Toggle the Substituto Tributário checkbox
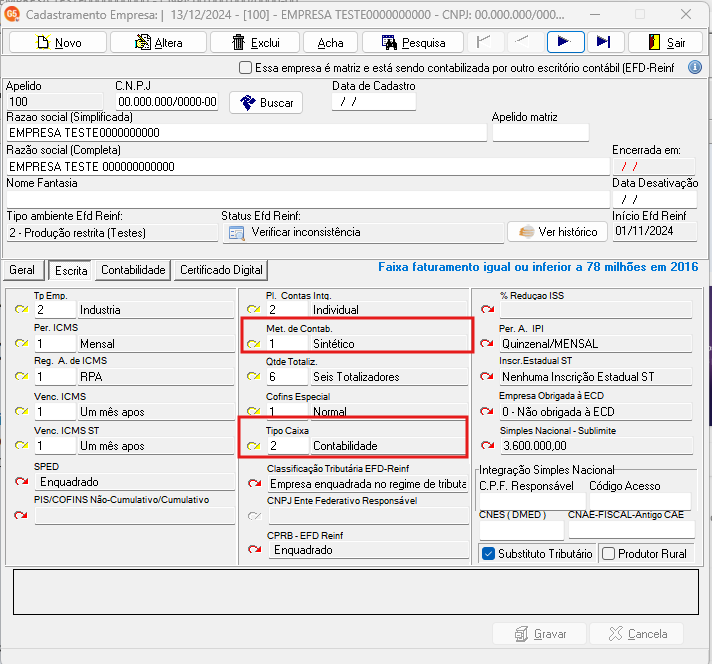This screenshot has height=664, width=712. 488,554
